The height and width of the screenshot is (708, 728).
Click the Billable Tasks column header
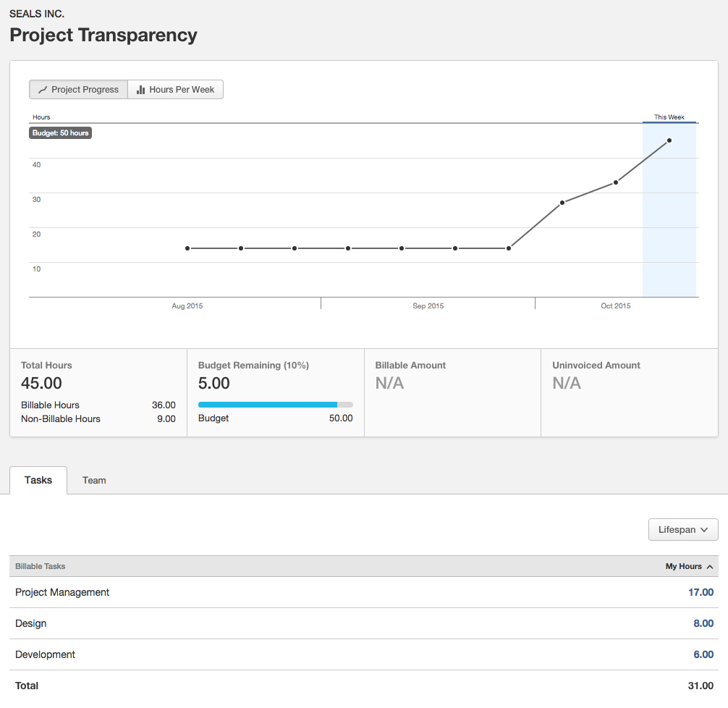[41, 566]
